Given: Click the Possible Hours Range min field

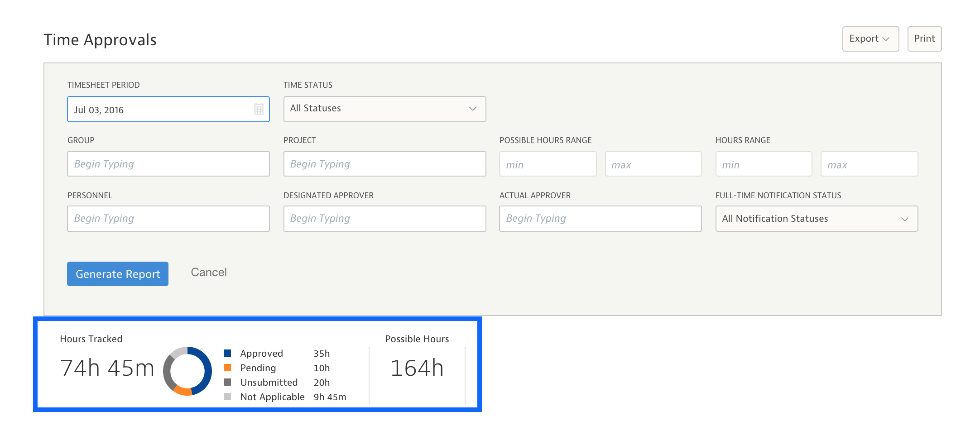Looking at the screenshot, I should [x=548, y=164].
